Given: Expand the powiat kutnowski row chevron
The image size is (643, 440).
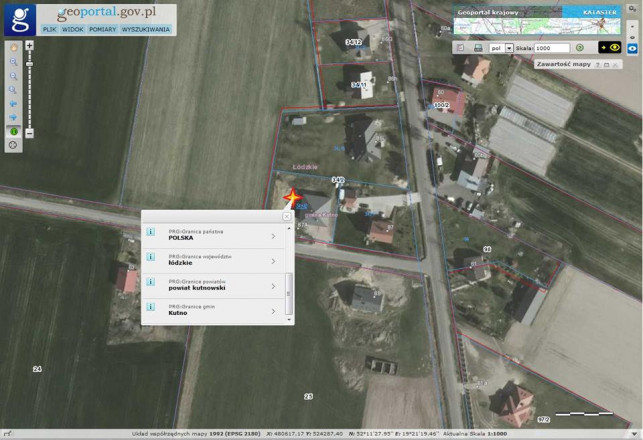Looking at the screenshot, I should (274, 286).
